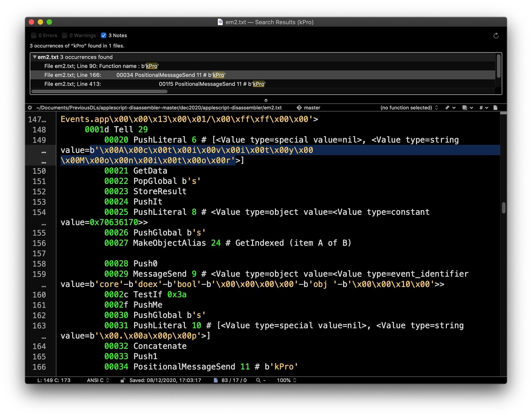Select the Line 413 search result
This screenshot has width=532, height=417.
coord(155,84)
